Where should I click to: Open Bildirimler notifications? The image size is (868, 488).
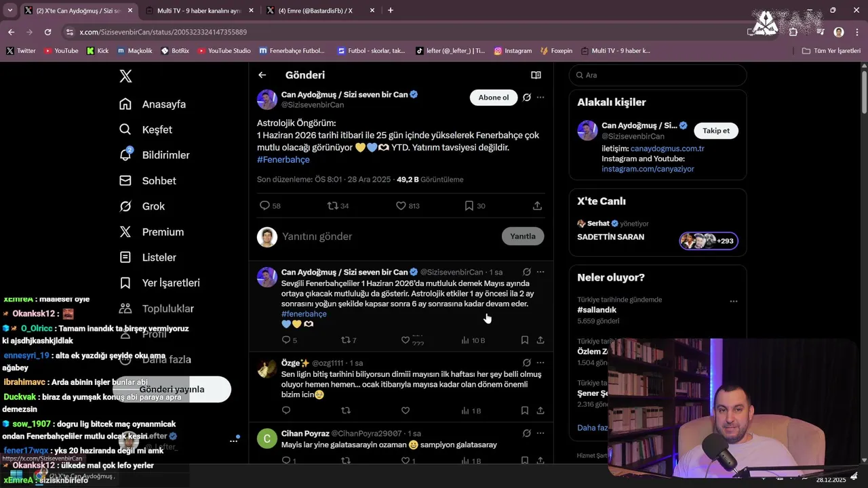tap(155, 155)
